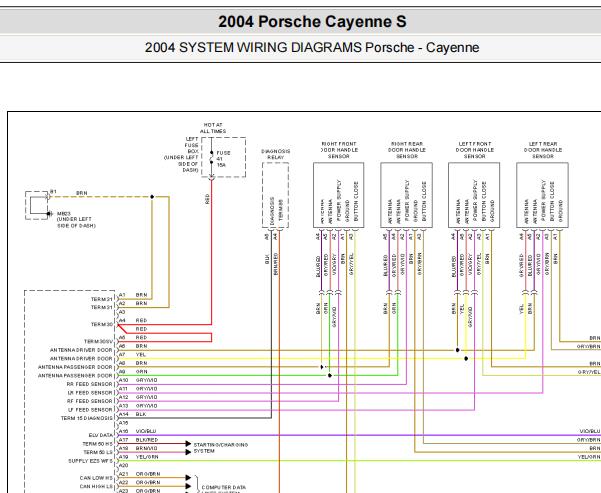Click pin "A7" with YEL wire label
Image resolution: width=601 pixels, height=493 pixels.
(x=122, y=355)
